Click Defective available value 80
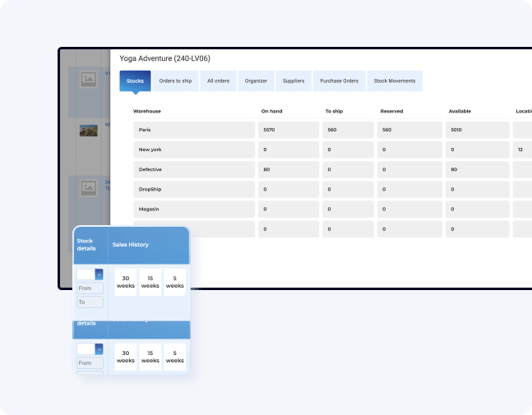The width and height of the screenshot is (532, 415). pyautogui.click(x=478, y=169)
